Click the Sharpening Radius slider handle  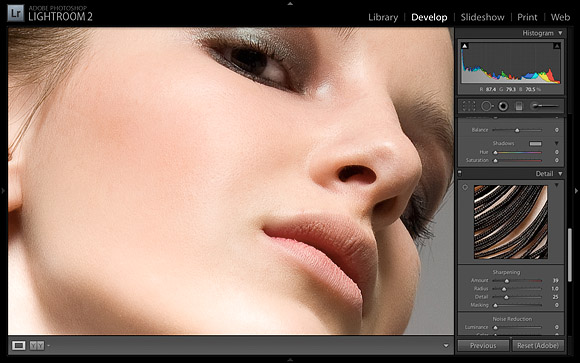pyautogui.click(x=504, y=289)
